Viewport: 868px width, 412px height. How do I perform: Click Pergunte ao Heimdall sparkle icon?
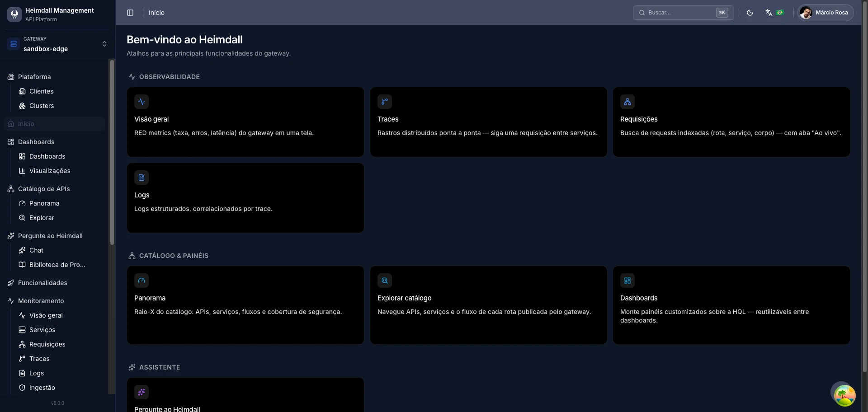tap(142, 392)
